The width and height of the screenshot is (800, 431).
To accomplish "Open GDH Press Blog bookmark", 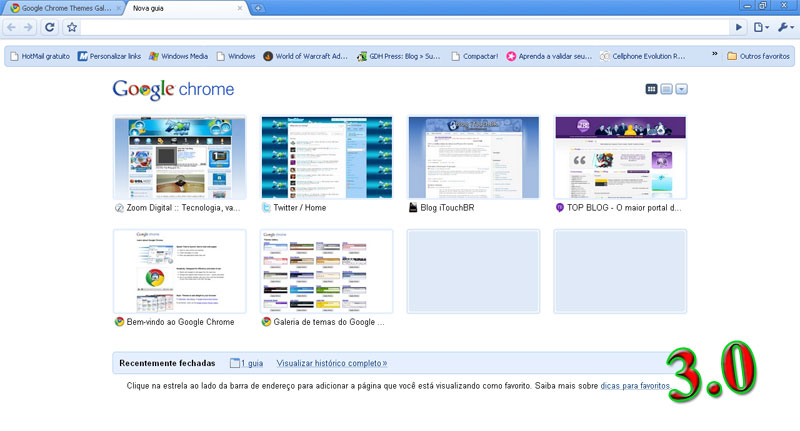I will (398, 56).
